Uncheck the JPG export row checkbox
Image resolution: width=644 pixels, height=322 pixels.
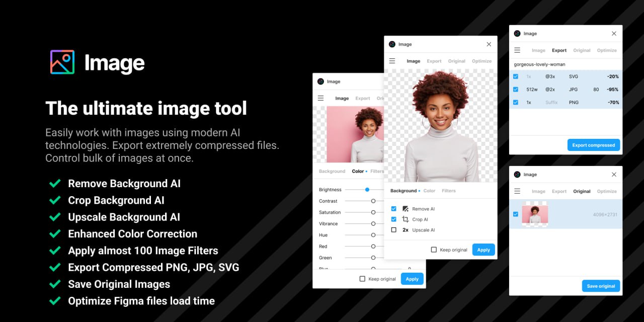tap(516, 90)
